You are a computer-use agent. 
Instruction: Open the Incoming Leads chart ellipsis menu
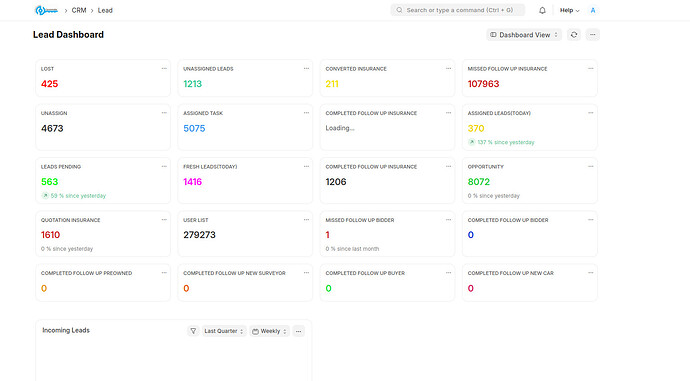[x=298, y=331]
